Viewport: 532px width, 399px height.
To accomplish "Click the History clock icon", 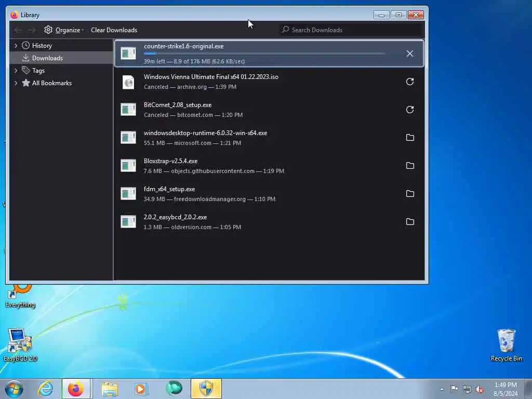I will pos(26,46).
